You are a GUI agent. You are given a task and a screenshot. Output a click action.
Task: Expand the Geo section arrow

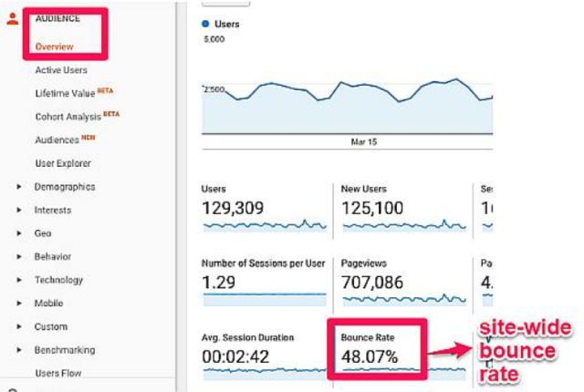pos(19,233)
